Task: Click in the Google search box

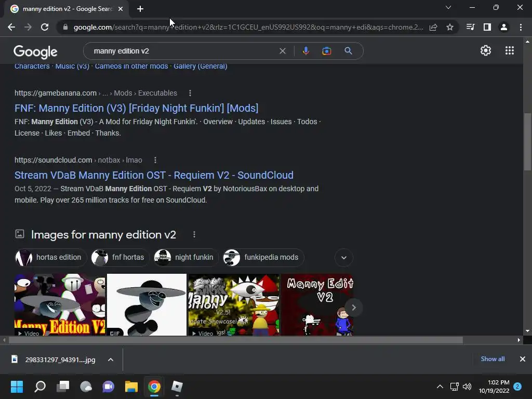Action: 183,51
